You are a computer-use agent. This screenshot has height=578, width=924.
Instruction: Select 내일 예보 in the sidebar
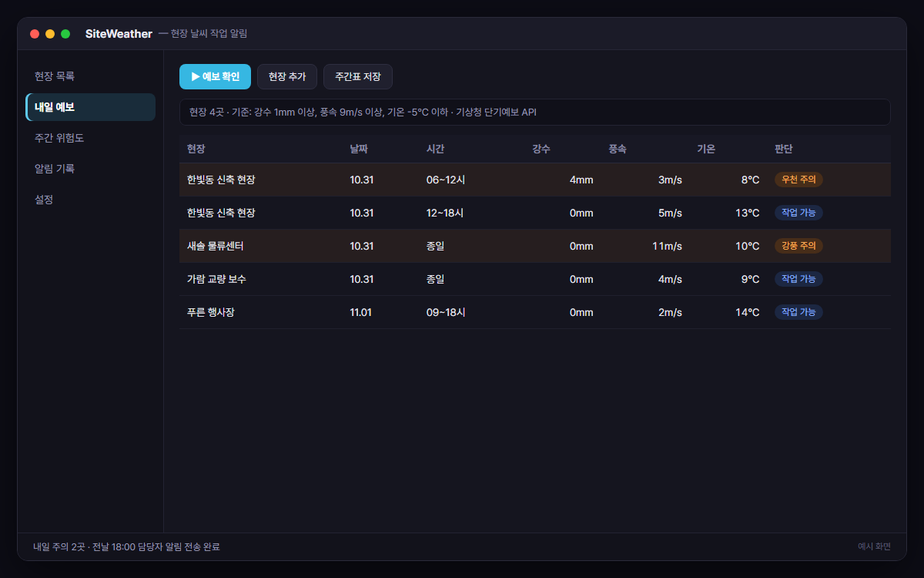click(x=91, y=107)
